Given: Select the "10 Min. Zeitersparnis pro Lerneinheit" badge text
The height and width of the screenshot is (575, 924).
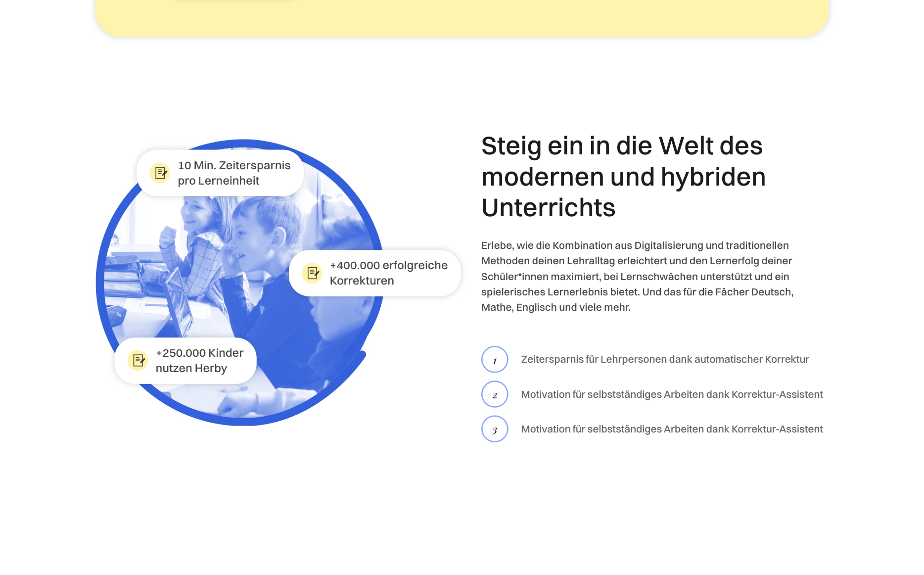Looking at the screenshot, I should [x=234, y=173].
